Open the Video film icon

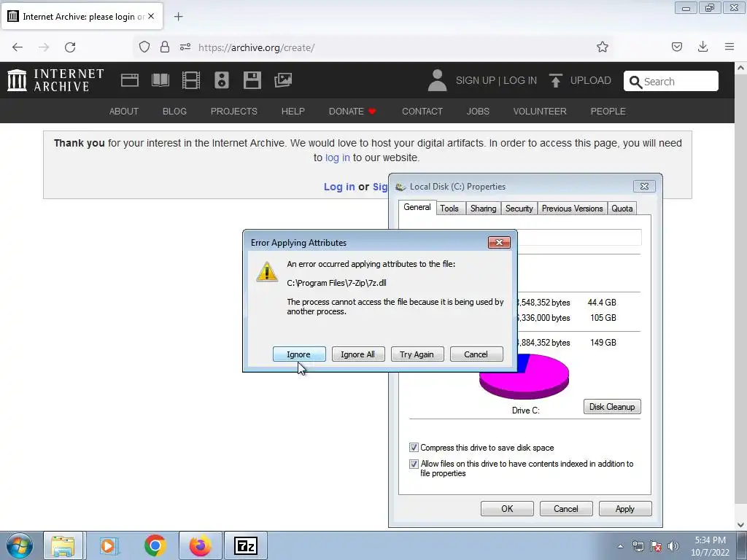click(191, 80)
